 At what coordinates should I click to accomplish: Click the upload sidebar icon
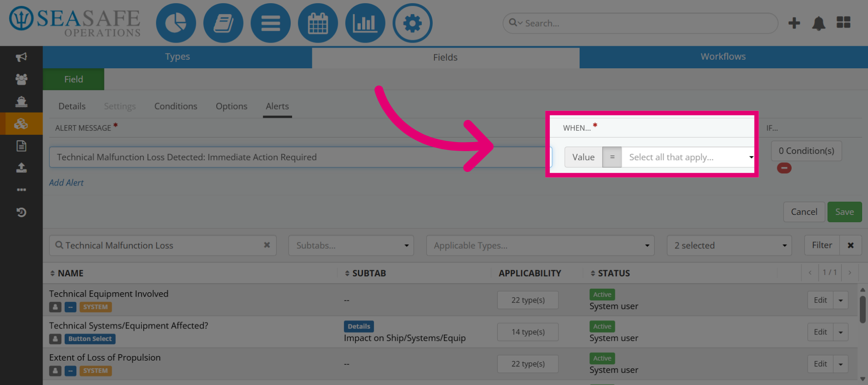[21, 168]
